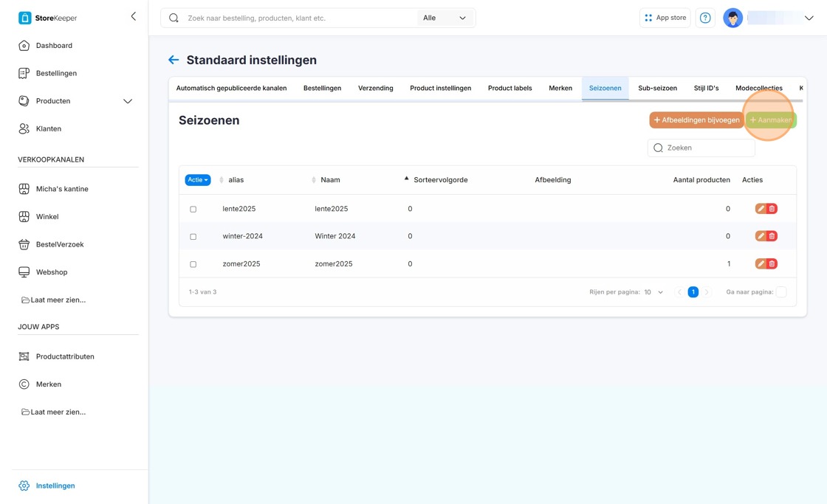
Task: Open the Actie bulk dropdown
Action: point(198,180)
